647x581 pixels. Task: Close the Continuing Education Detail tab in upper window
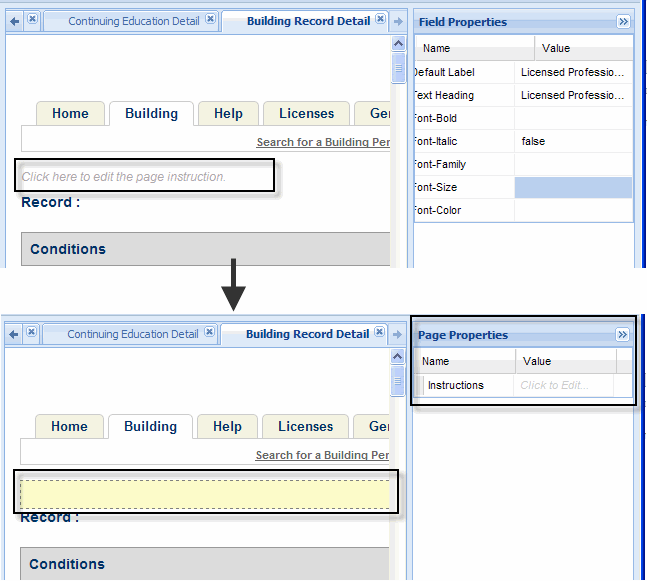pyautogui.click(x=210, y=21)
